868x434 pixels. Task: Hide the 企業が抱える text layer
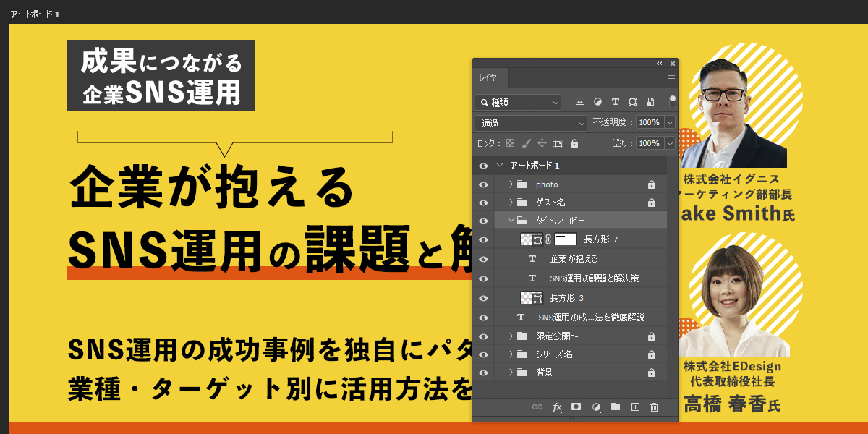point(483,258)
